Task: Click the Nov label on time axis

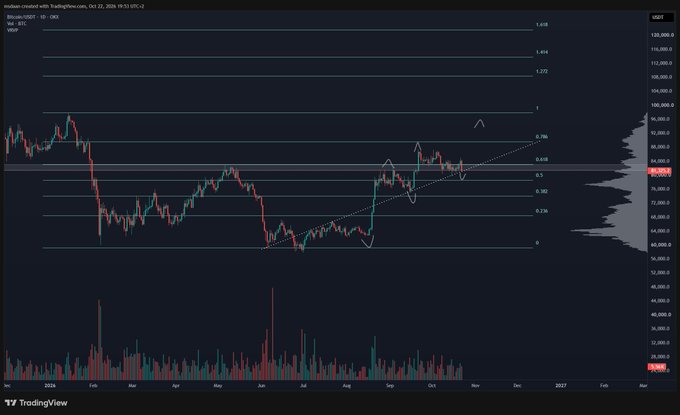Action: click(x=475, y=386)
